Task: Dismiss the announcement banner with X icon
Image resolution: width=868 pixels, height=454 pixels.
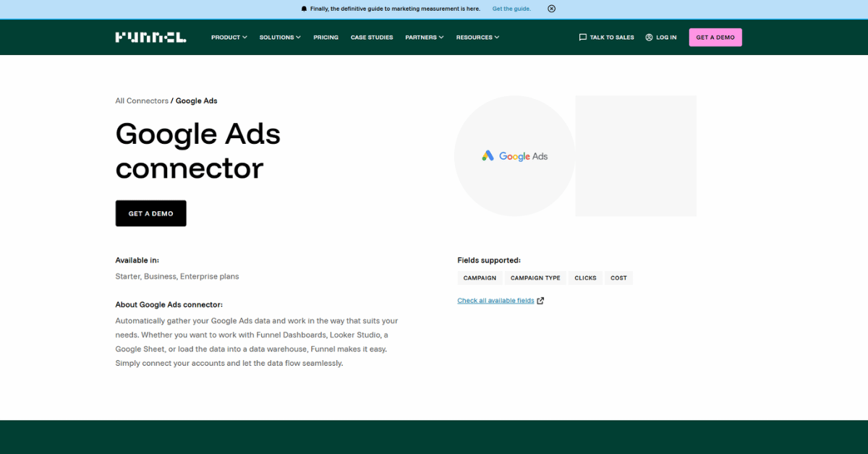Action: 551,9
